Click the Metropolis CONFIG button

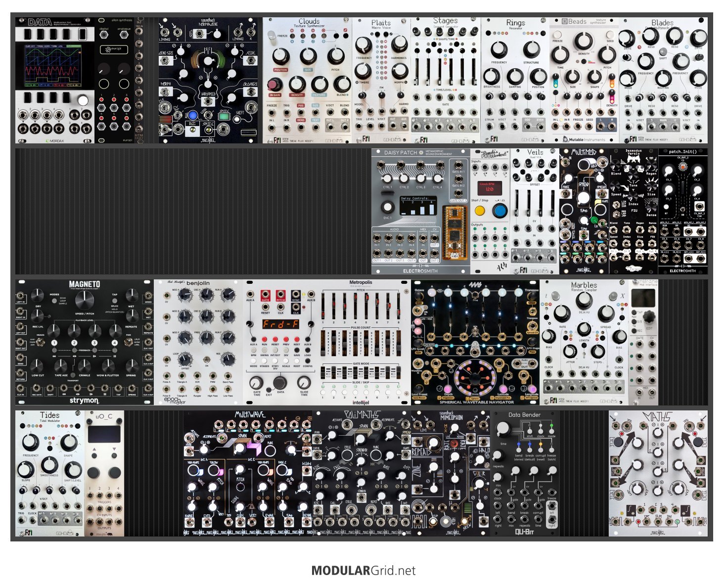pyautogui.click(x=307, y=361)
